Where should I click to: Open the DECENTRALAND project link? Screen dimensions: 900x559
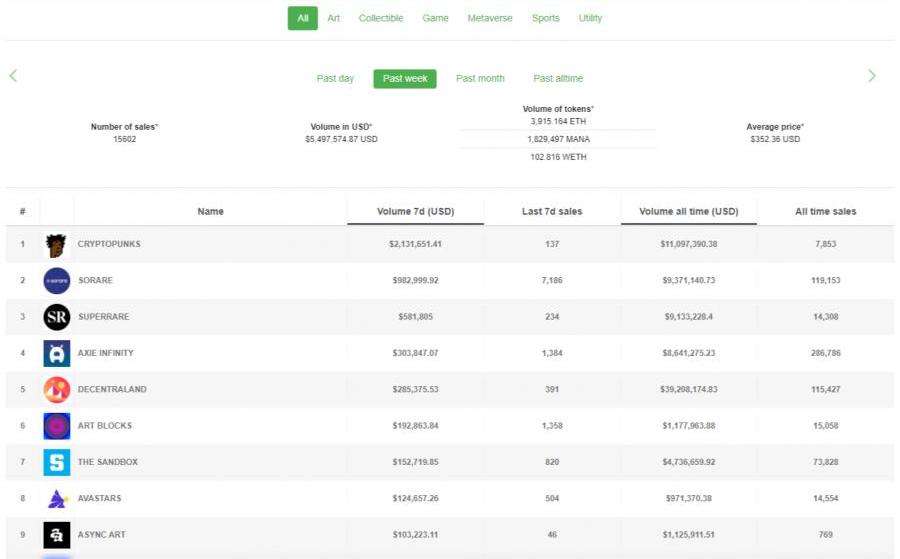(x=112, y=389)
